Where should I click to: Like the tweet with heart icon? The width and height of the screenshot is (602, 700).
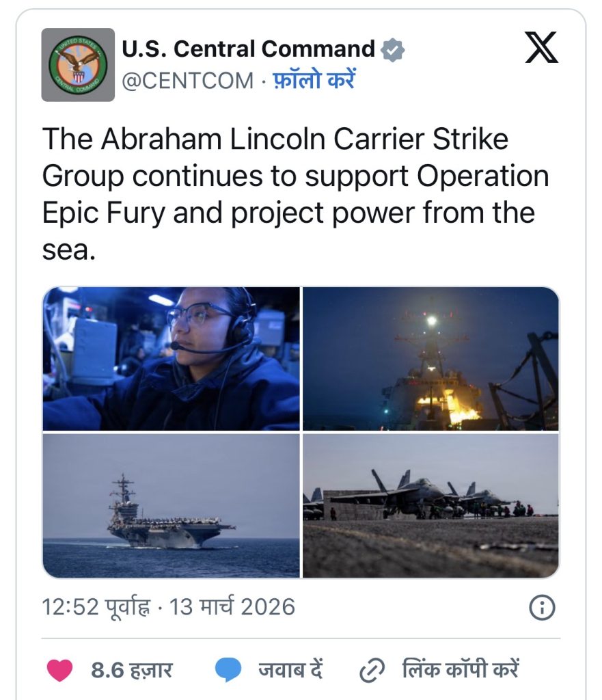coord(60,670)
